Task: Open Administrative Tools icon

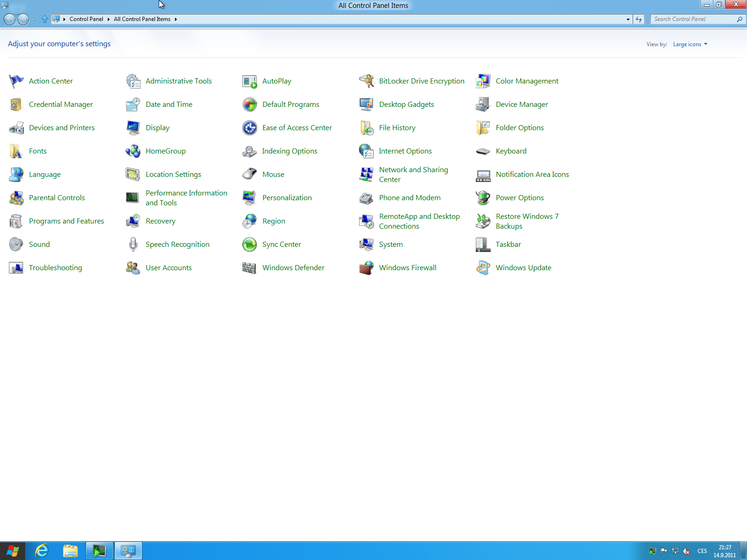Action: tap(133, 81)
